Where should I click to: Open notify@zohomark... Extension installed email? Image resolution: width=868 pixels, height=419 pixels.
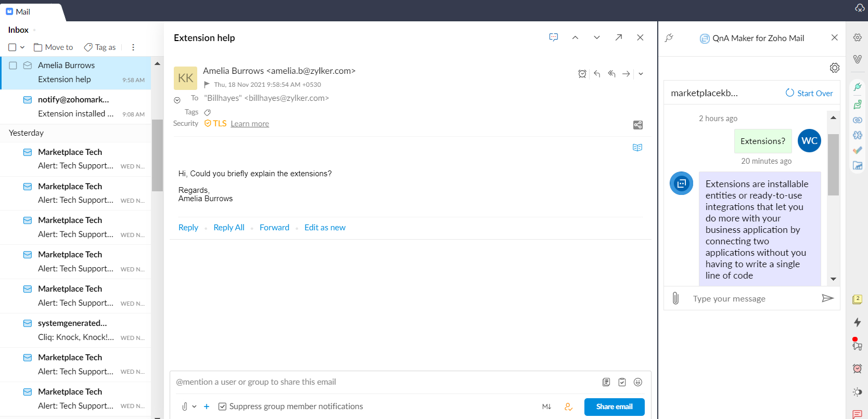75,107
